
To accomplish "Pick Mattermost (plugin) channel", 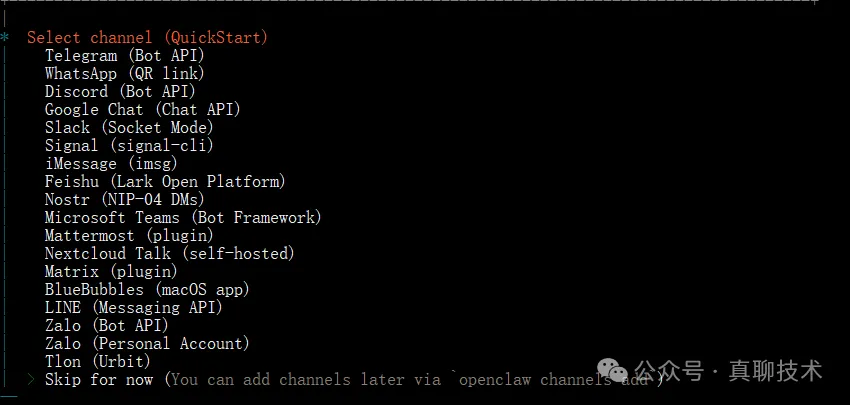I will click(x=129, y=236).
